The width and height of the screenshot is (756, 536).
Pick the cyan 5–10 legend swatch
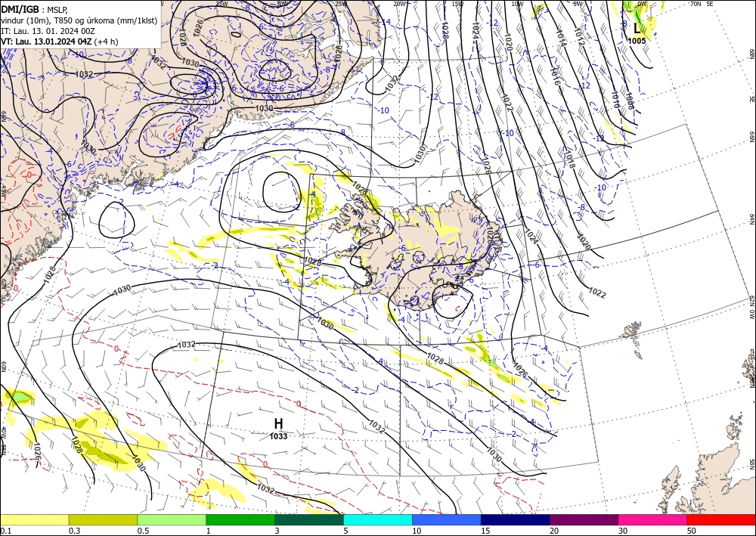(x=378, y=519)
